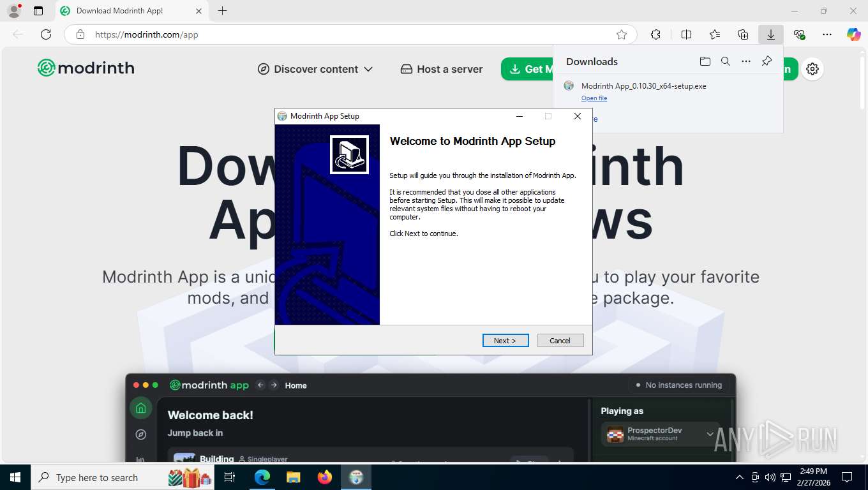Toggle Edge split screen icon
Screen dimensions: 868x490
686,34
